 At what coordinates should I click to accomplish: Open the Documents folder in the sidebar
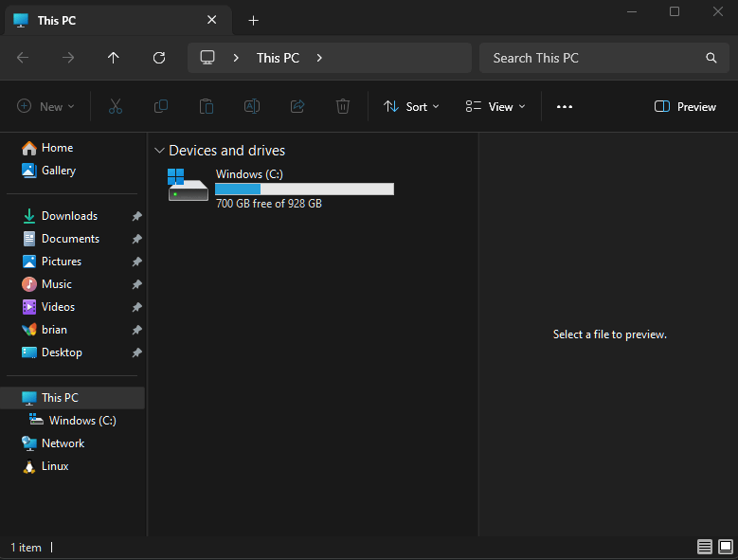pyautogui.click(x=70, y=239)
